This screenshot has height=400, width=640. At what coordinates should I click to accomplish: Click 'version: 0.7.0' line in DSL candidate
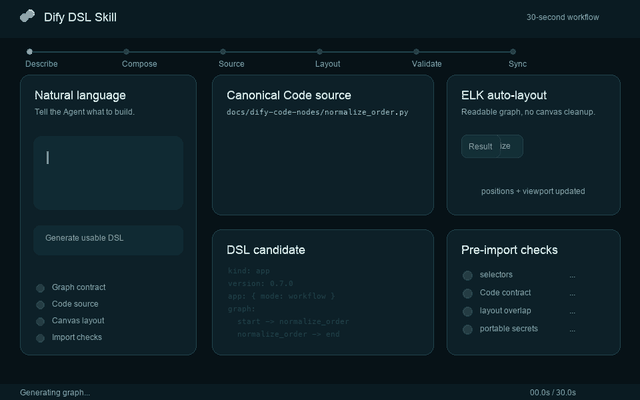260,283
